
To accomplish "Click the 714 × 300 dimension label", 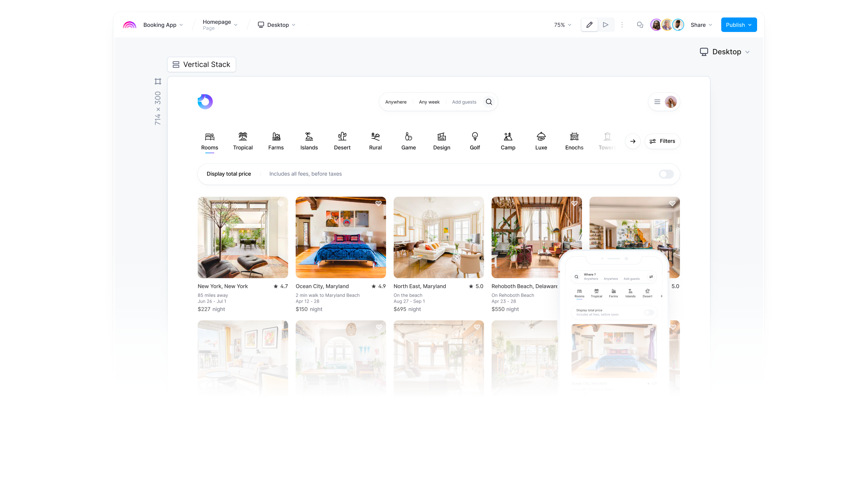I will [158, 108].
